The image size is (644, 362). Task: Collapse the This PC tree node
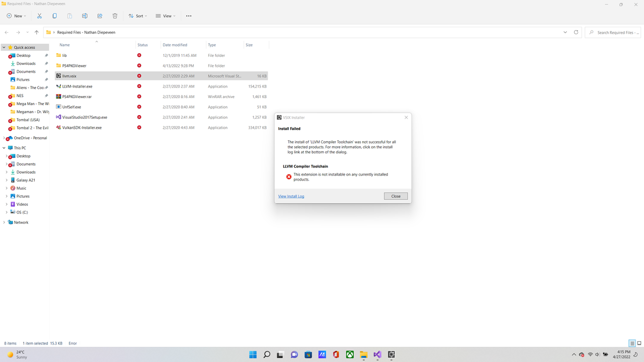4,148
